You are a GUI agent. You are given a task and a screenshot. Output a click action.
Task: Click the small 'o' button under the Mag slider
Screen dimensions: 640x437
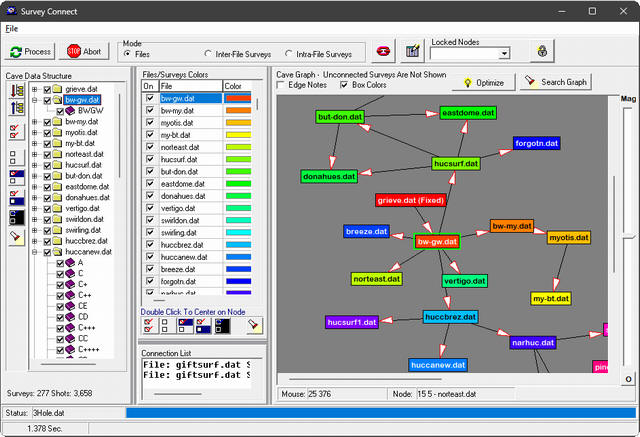[x=628, y=379]
